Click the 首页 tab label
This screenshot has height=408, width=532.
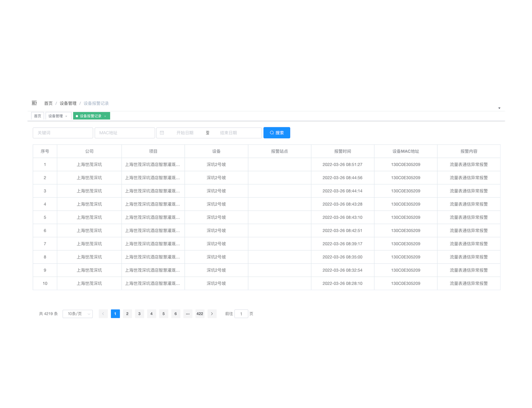point(38,116)
